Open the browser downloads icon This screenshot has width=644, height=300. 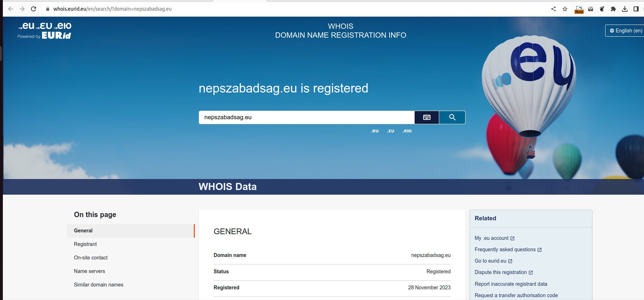click(625, 9)
